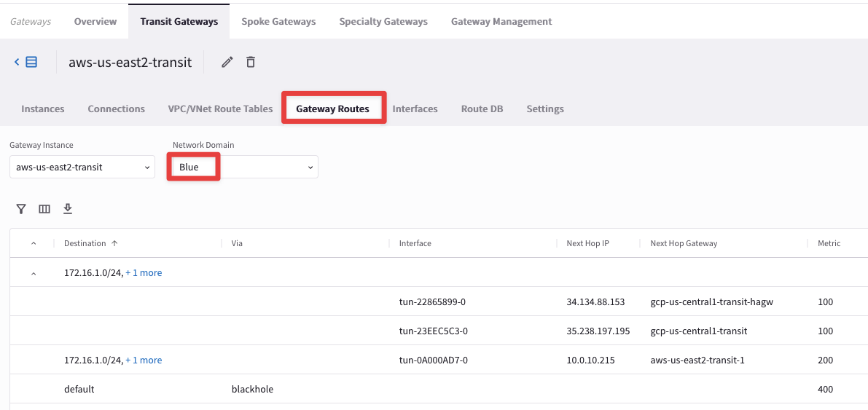This screenshot has height=410, width=868.
Task: Switch to Spoke Gateways tab
Action: (278, 22)
